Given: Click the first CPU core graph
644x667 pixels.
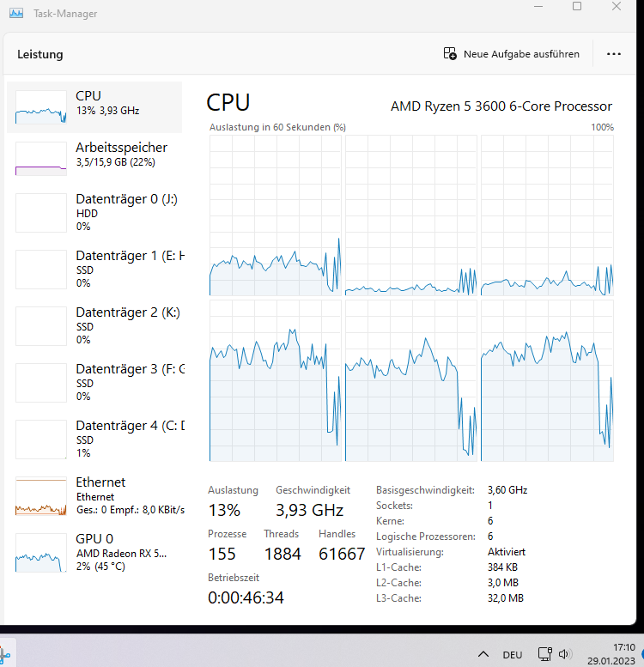Looking at the screenshot, I should [x=276, y=215].
